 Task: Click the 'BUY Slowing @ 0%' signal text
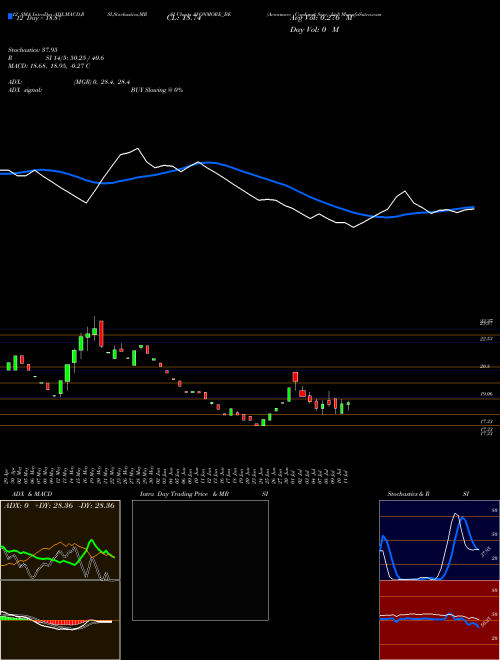[x=157, y=90]
